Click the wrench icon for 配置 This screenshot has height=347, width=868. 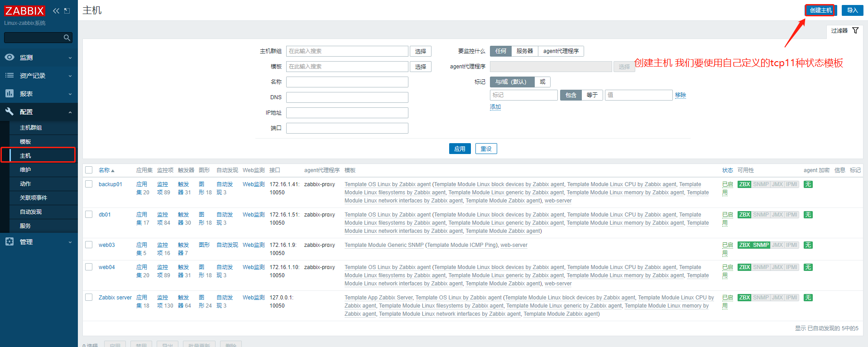(x=10, y=111)
